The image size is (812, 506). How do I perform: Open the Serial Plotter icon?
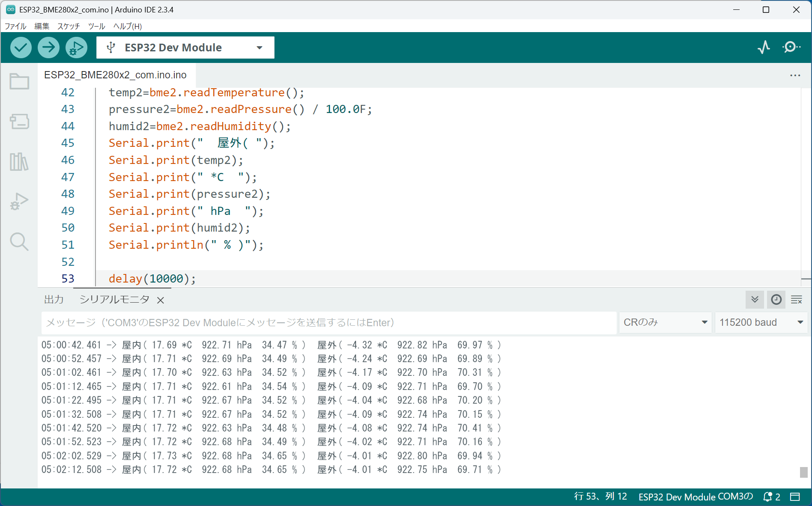click(x=764, y=47)
